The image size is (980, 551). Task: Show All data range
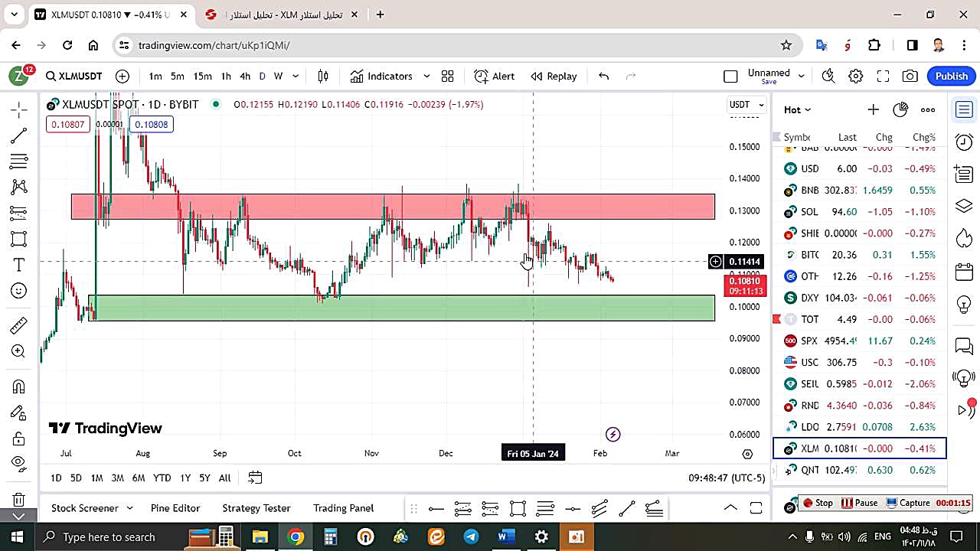[x=224, y=478]
